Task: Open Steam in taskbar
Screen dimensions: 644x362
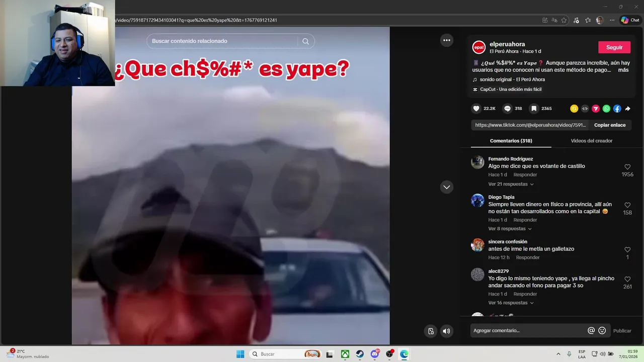Action: [360, 354]
